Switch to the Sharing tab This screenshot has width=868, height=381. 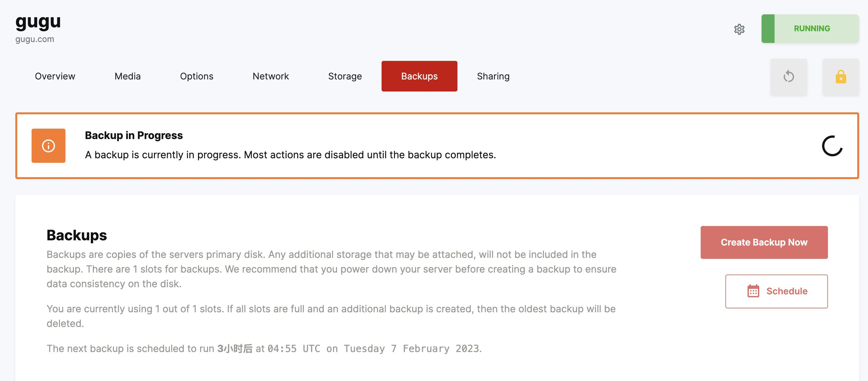pos(493,76)
